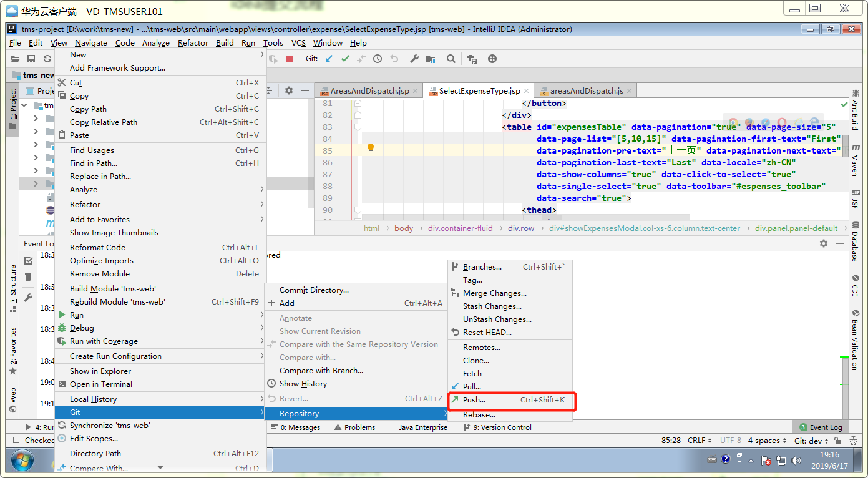
Task: Click the Open folder toolbar icon
Action: pyautogui.click(x=15, y=59)
